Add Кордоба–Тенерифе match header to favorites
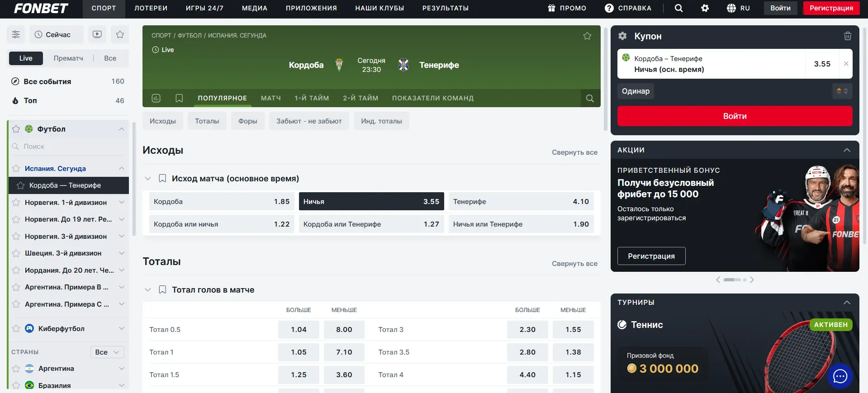This screenshot has width=868, height=393. (587, 36)
